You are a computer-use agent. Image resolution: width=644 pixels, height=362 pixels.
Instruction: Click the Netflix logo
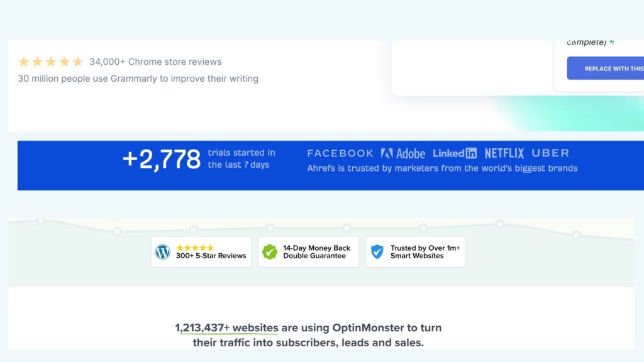(504, 153)
